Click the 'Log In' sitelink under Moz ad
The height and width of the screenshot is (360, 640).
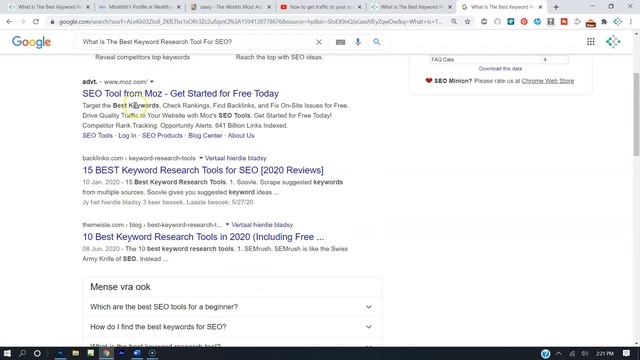coord(127,136)
